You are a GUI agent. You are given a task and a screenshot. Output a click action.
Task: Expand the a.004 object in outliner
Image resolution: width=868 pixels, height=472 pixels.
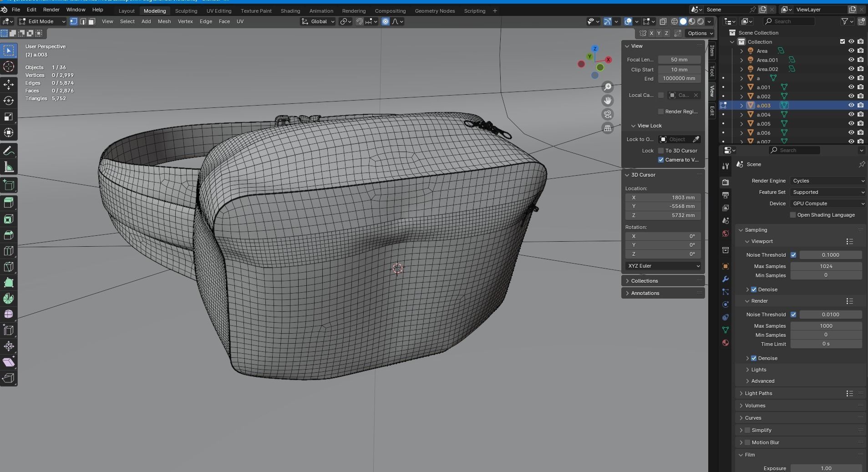click(742, 115)
